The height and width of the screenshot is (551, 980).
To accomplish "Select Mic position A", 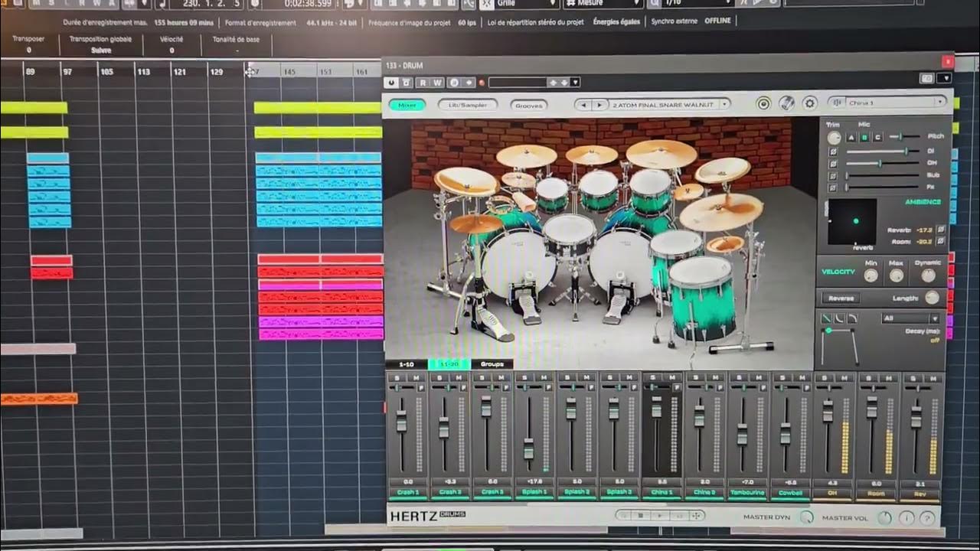I will pos(851,138).
